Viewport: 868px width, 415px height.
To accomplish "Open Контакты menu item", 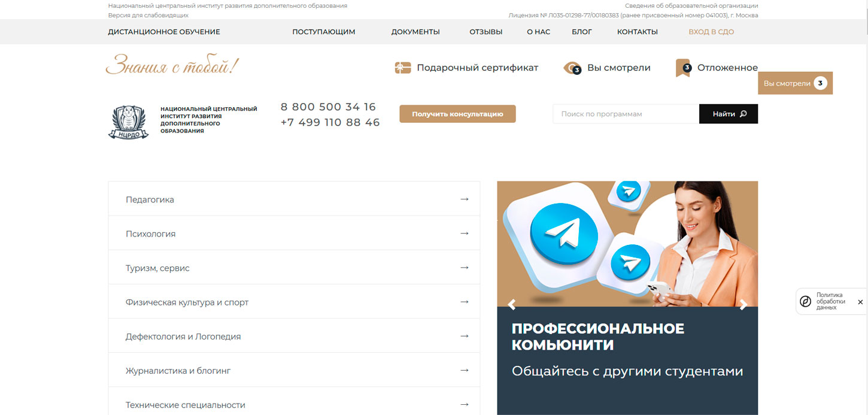I will [638, 32].
